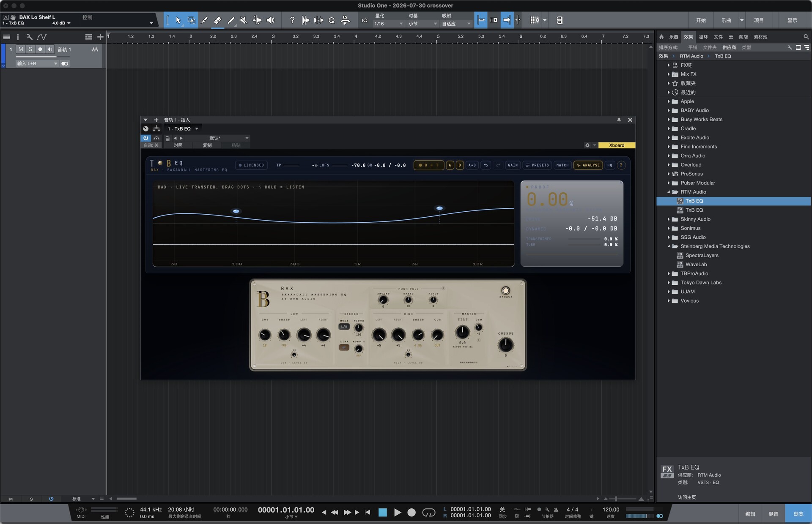Viewport: 812px width, 524px height.
Task: Select the Eraser tool
Action: [x=218, y=20]
